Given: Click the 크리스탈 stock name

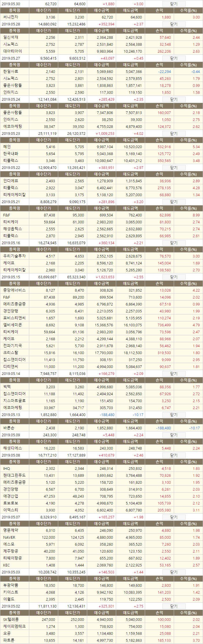Looking at the screenshot, I should tap(10, 353).
